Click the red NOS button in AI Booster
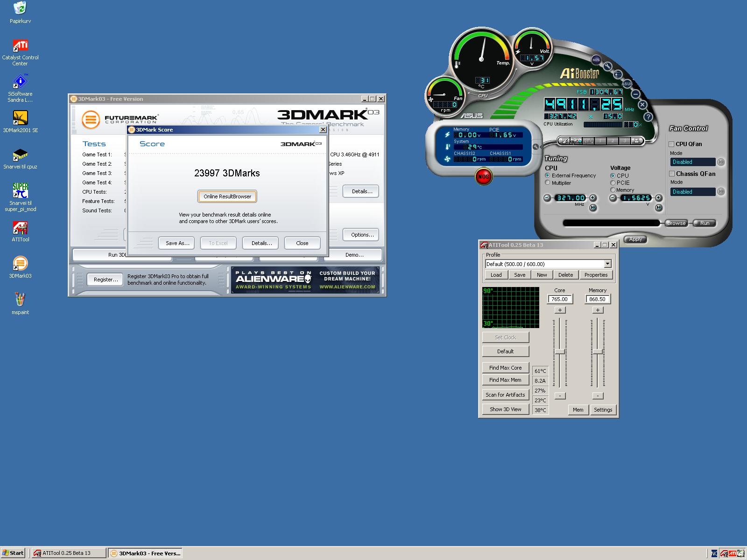The width and height of the screenshot is (747, 560). coord(483,176)
